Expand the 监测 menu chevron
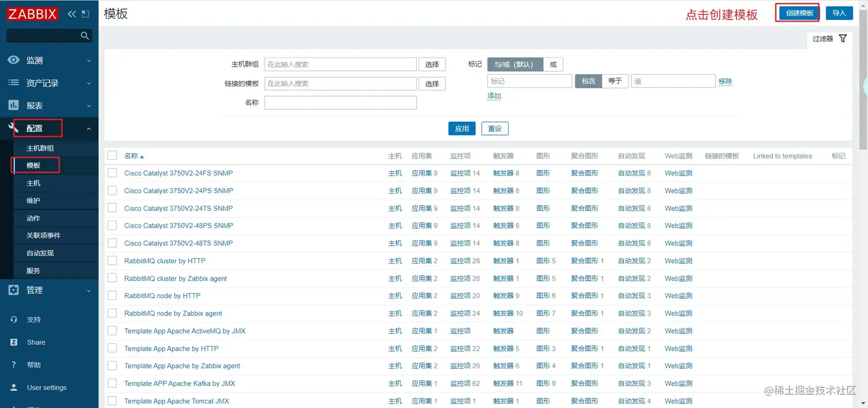 88,60
